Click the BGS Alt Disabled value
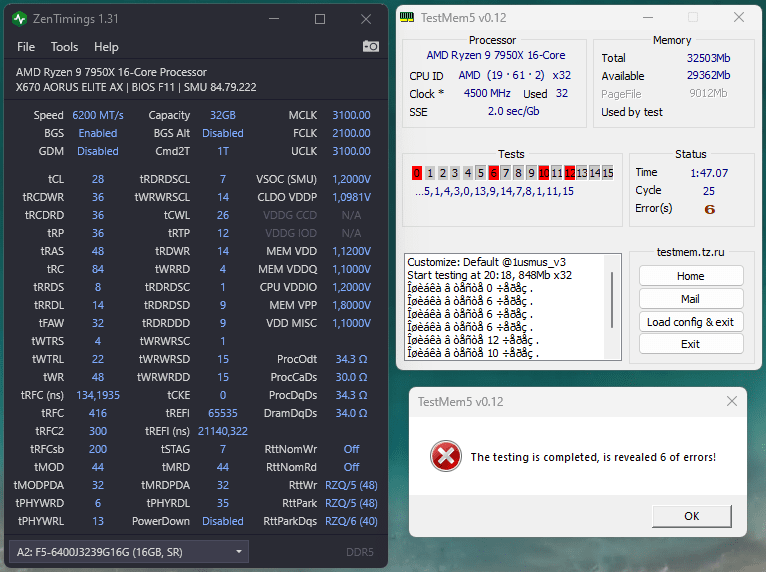Viewport: 766px width, 572px height. 223,133
